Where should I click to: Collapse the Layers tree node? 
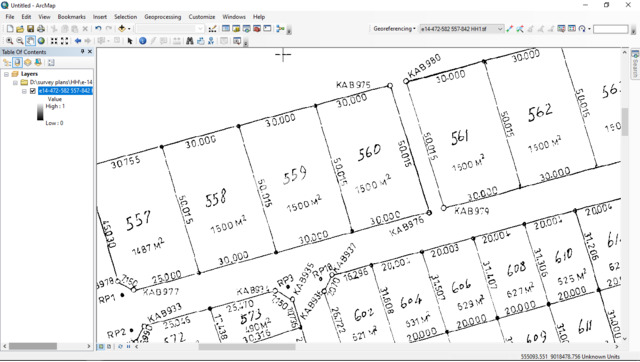point(7,74)
